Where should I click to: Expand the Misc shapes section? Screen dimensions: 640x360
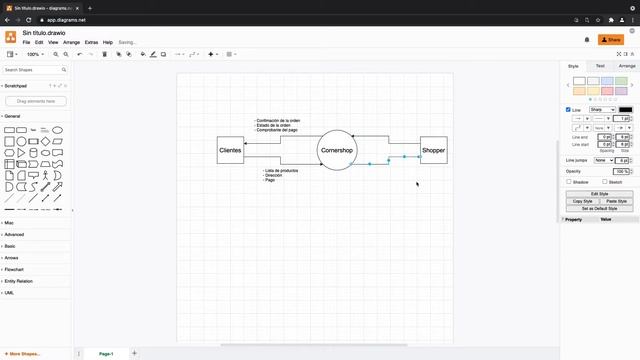point(9,223)
